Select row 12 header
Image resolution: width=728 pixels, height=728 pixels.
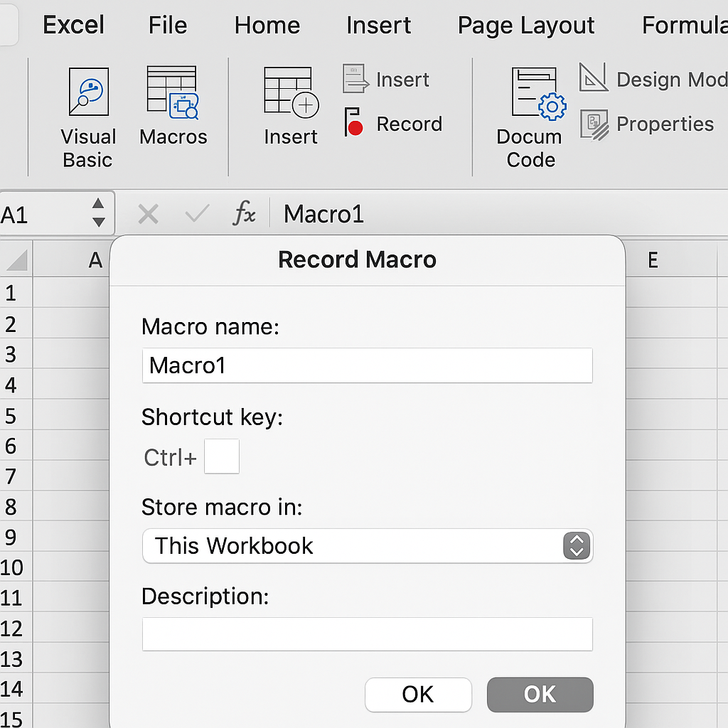[16, 628]
